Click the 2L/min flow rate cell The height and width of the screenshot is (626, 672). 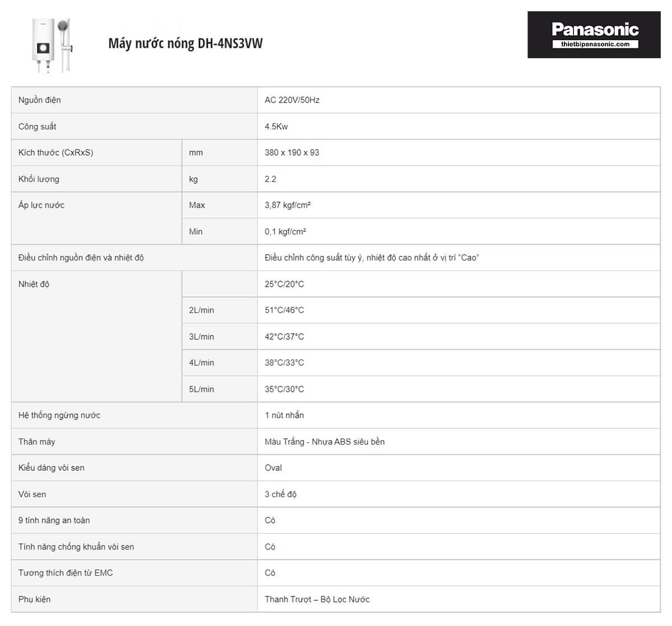click(202, 310)
